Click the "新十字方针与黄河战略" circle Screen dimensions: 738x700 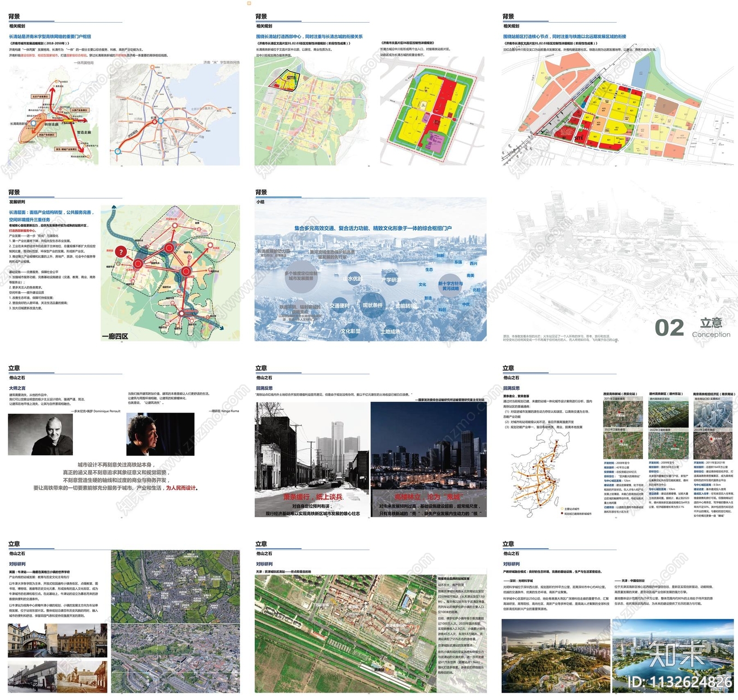click(450, 286)
